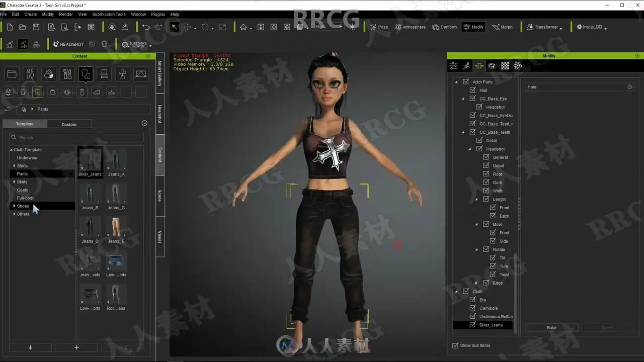Switch to the Actor content category icon

[30, 74]
